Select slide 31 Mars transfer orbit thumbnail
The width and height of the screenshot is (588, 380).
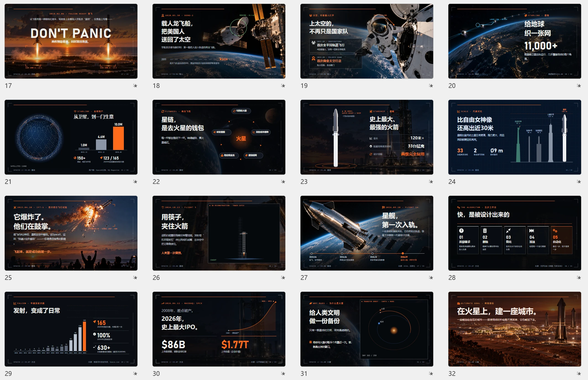(367, 329)
